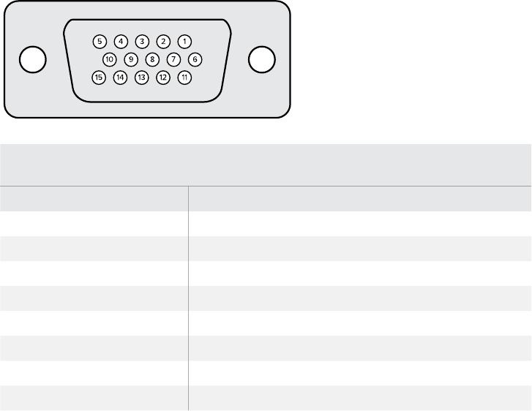Viewport: 532px width, 411px height.
Task: Click the left mounting screw hole
Action: (x=33, y=60)
